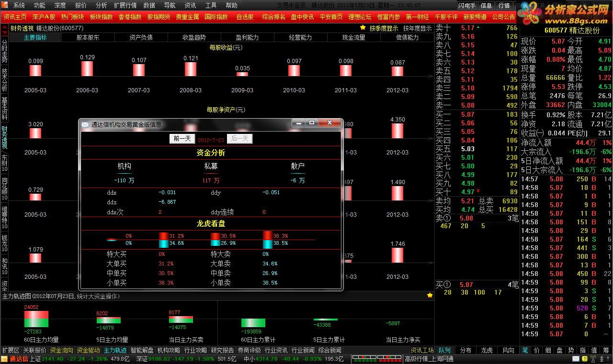Open 资讯主页 in the red toolbar

pyautogui.click(x=15, y=17)
